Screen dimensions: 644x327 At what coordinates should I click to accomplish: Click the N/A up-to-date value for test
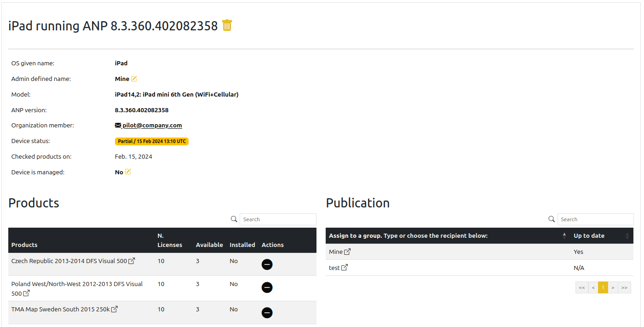coord(579,268)
